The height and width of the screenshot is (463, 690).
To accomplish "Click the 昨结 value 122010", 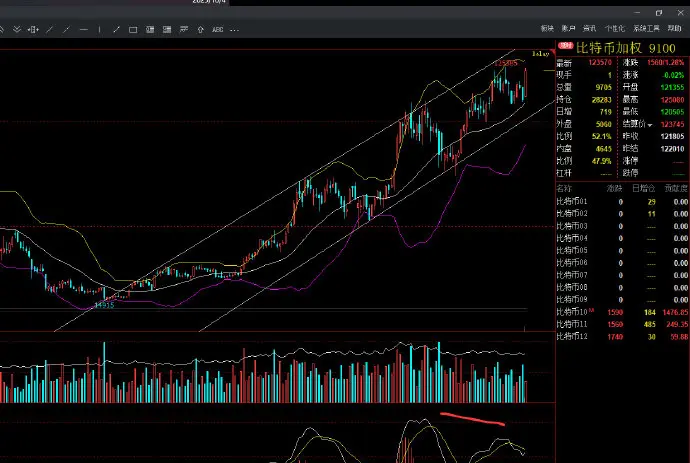I will (x=672, y=149).
